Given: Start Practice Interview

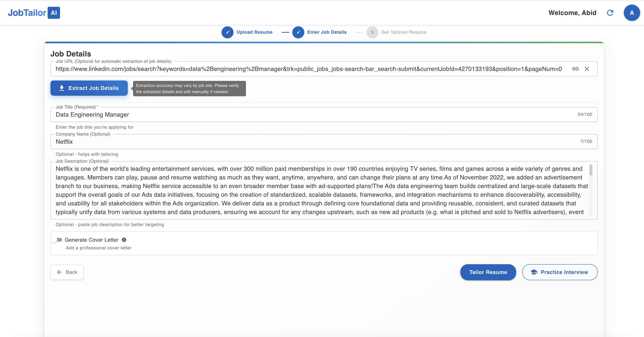Looking at the screenshot, I should coord(560,272).
